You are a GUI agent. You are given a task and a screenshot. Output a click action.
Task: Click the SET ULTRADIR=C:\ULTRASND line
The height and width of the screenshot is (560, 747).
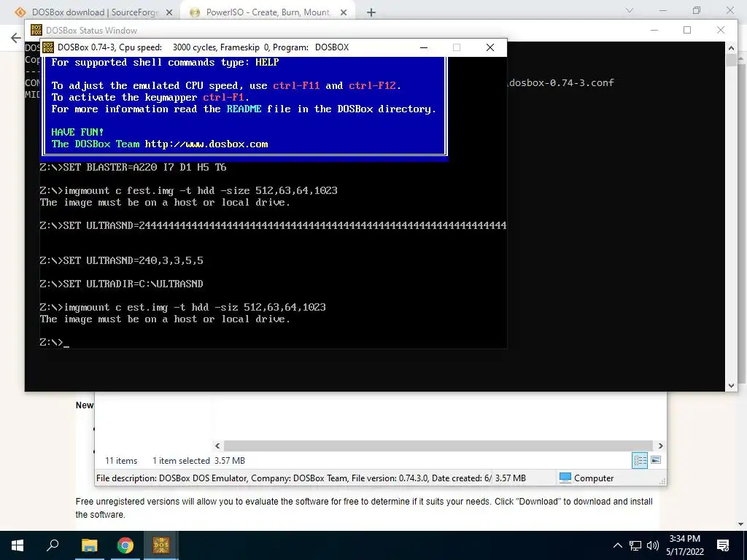(x=122, y=284)
